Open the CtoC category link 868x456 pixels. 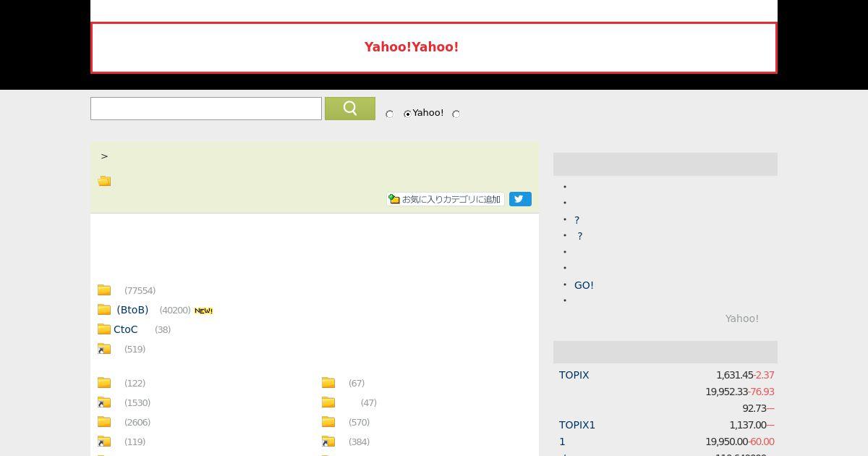(126, 329)
